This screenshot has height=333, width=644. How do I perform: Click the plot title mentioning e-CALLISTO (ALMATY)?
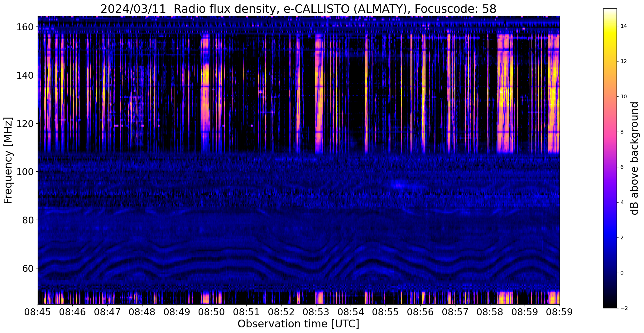click(298, 9)
